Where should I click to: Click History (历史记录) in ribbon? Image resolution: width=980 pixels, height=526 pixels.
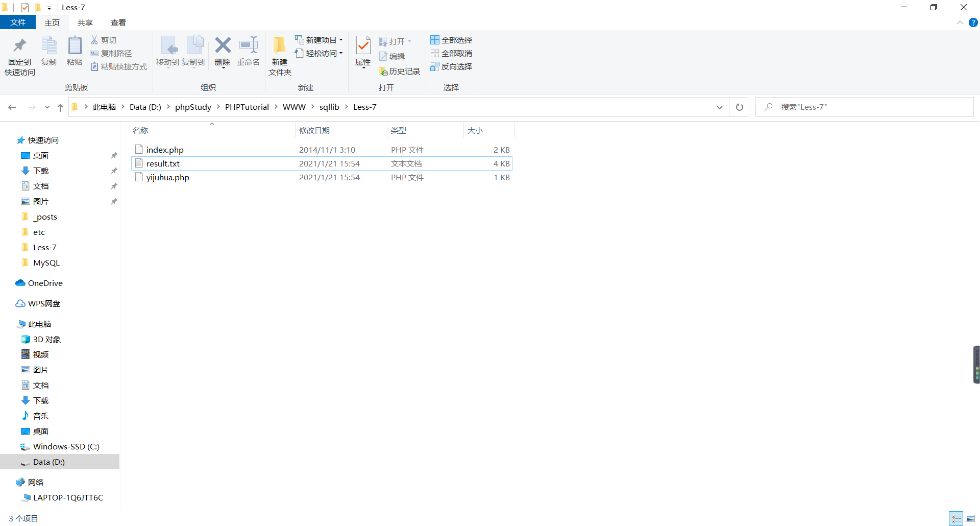(x=400, y=71)
